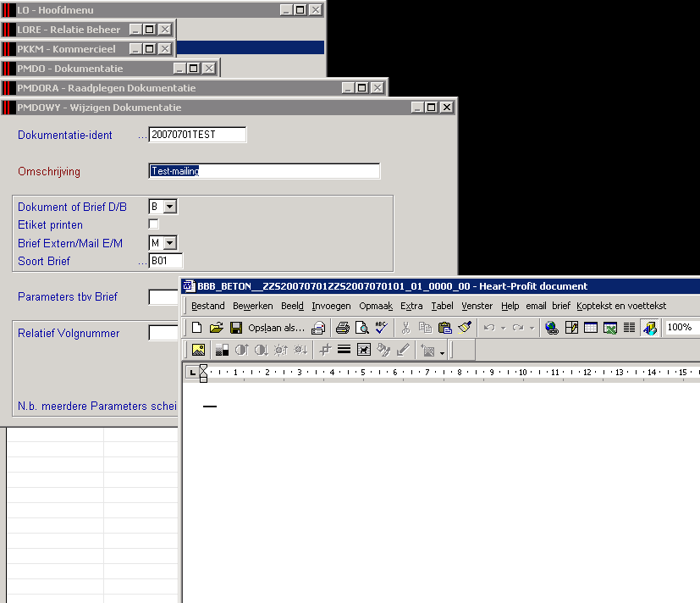Expand the Brief Extern/Mail E/M dropdown
Screen dimensions: 700x603
coord(170,243)
